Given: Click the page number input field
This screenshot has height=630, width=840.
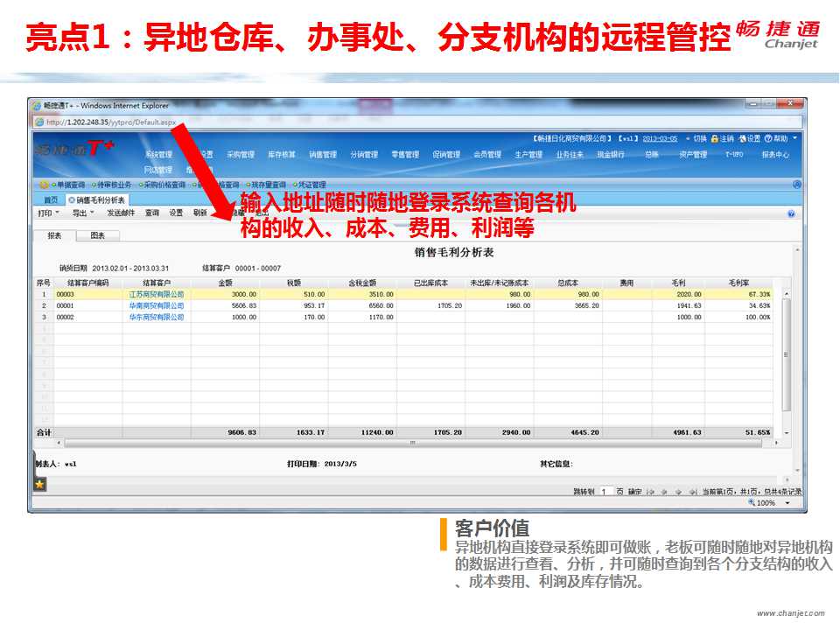Looking at the screenshot, I should pos(605,493).
